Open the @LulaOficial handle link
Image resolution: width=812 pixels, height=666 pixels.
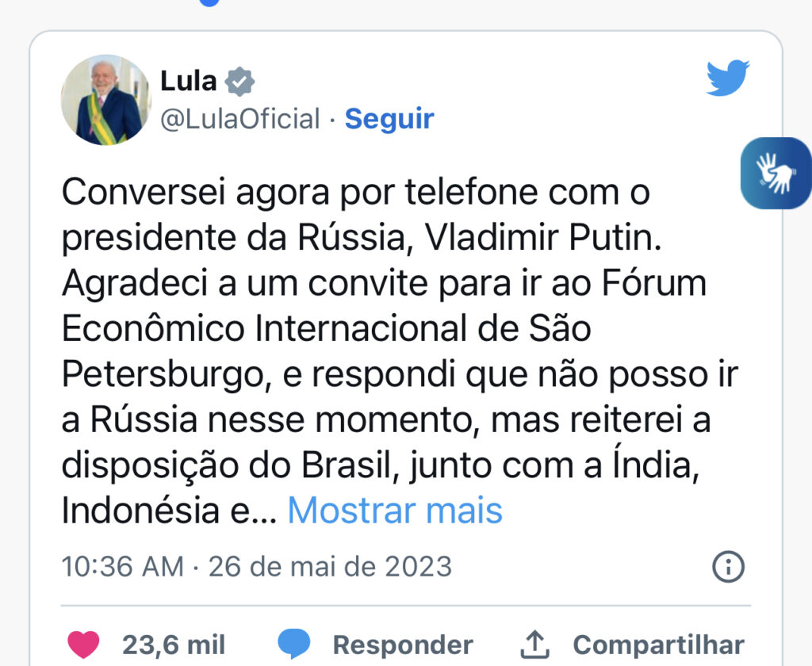pyautogui.click(x=240, y=119)
